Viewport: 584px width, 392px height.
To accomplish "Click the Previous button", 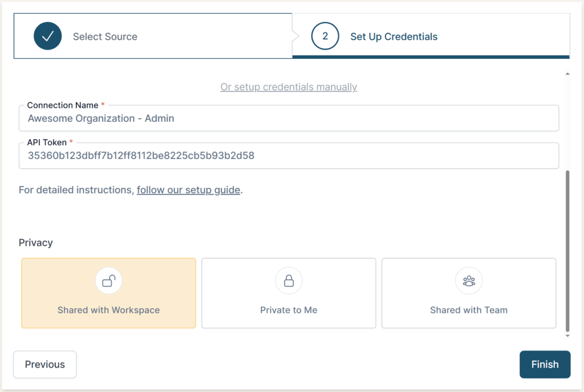I will click(44, 364).
